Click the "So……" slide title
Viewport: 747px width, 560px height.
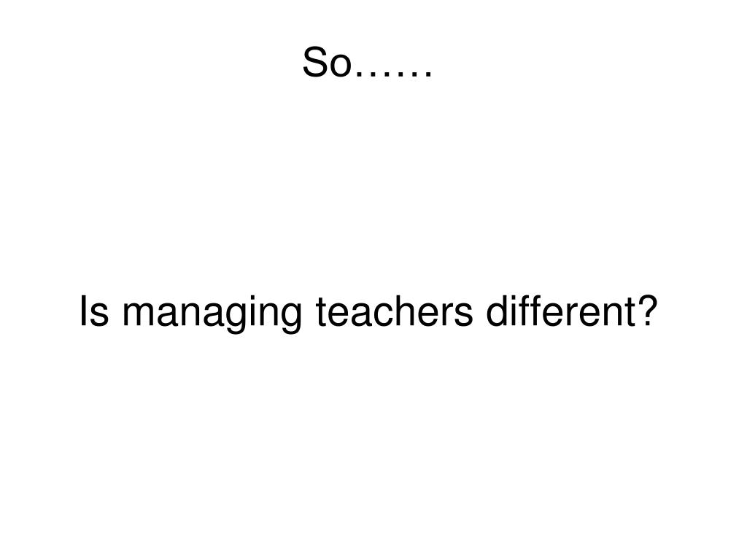(368, 62)
